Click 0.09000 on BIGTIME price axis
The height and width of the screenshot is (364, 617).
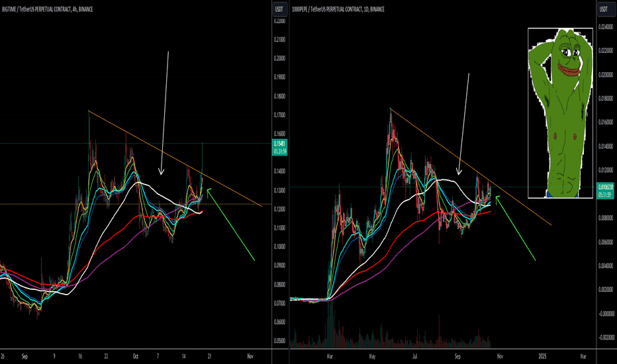[x=280, y=265]
